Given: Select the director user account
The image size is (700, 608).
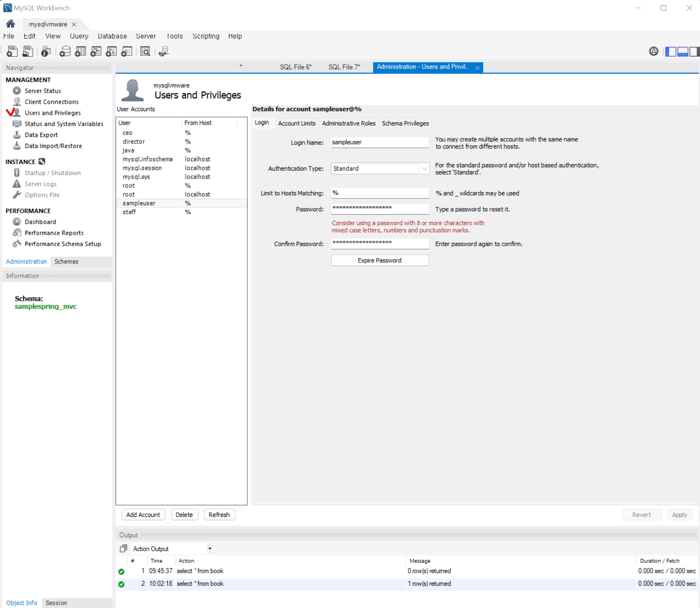Looking at the screenshot, I should pyautogui.click(x=182, y=142).
